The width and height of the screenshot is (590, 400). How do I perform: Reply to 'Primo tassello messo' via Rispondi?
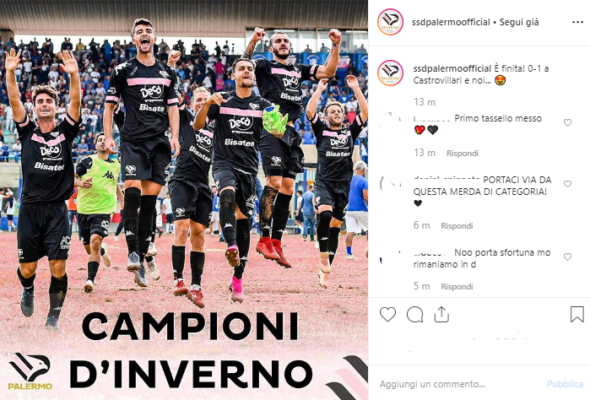click(x=462, y=153)
